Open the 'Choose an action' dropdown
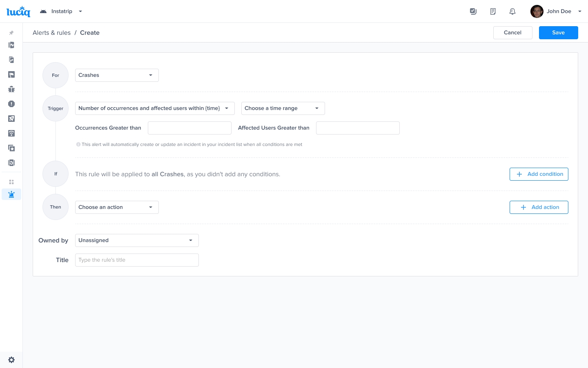The image size is (588, 368). (x=117, y=207)
